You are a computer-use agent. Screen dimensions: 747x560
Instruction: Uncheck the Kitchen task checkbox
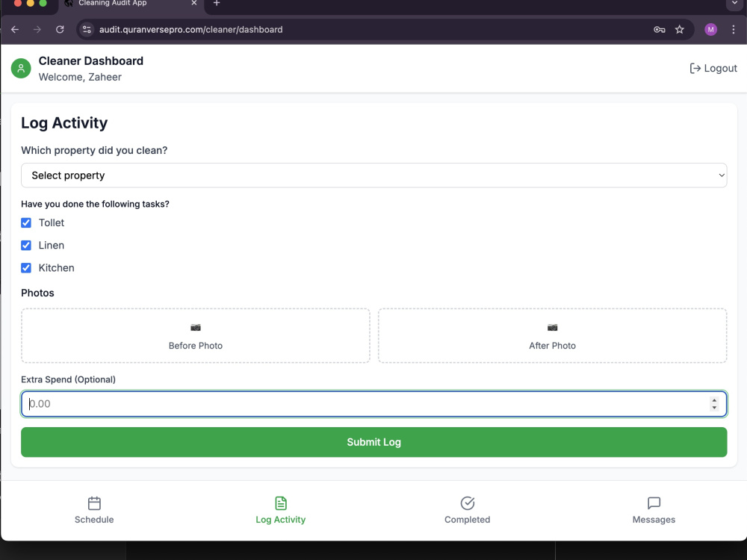click(x=26, y=268)
